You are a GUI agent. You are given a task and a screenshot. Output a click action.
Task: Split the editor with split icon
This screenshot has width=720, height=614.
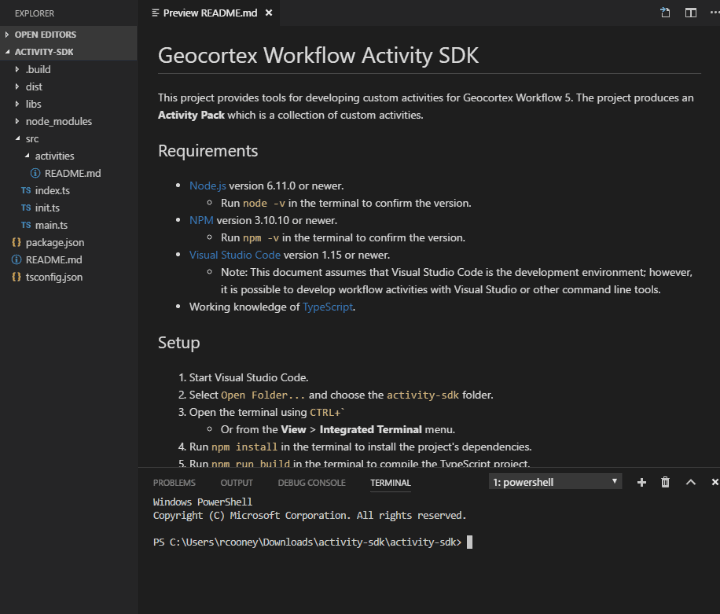click(x=691, y=12)
